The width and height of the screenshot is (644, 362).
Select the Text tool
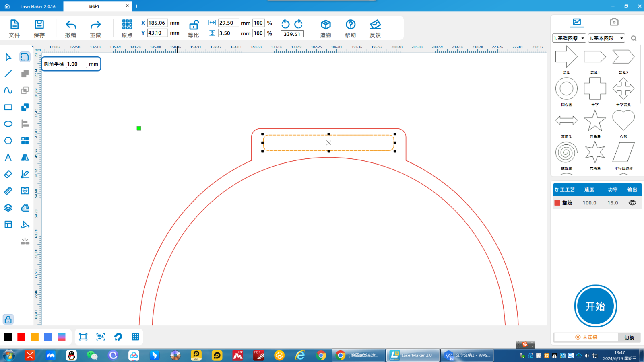[8, 158]
